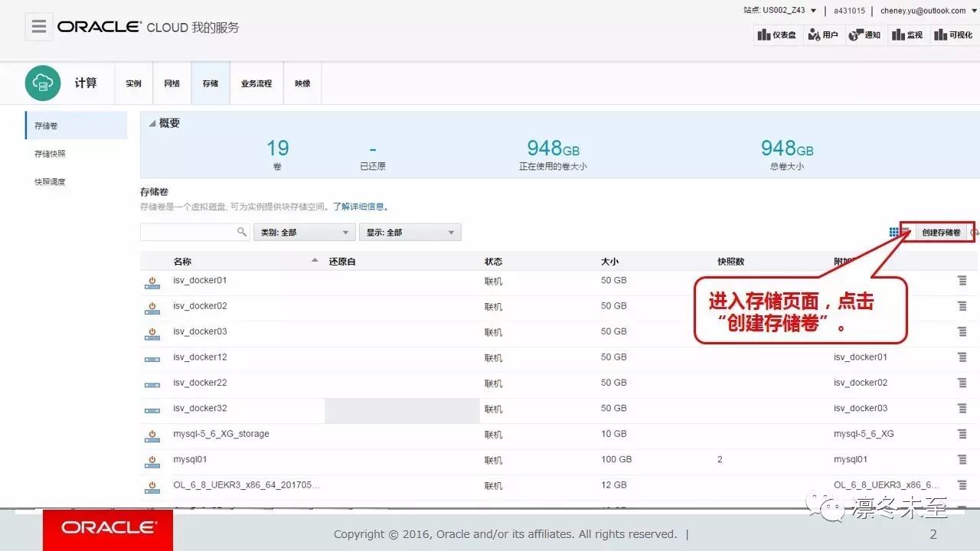The image size is (980, 551).
Task: Click the volume icon for OL_6_8_UEKR3 row
Action: pyautogui.click(x=152, y=487)
